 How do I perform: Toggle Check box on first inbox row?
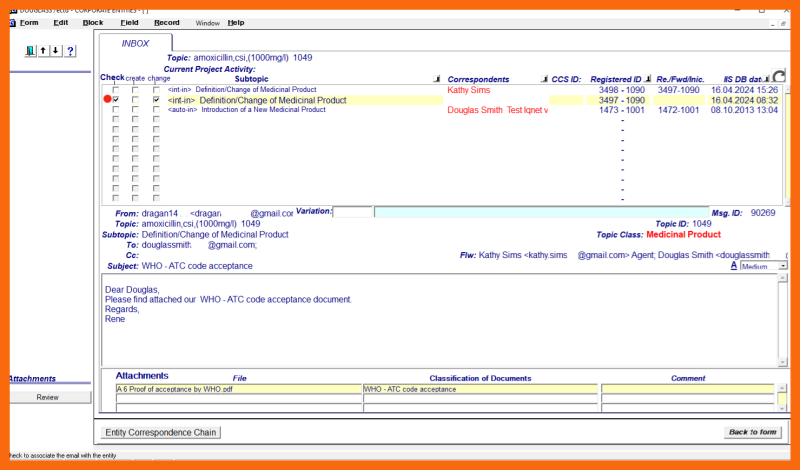pyautogui.click(x=116, y=90)
